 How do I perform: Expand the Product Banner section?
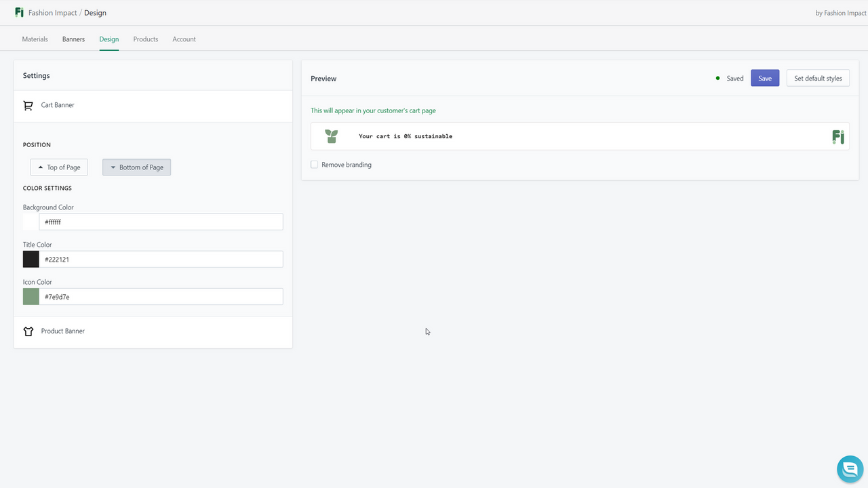(x=62, y=331)
